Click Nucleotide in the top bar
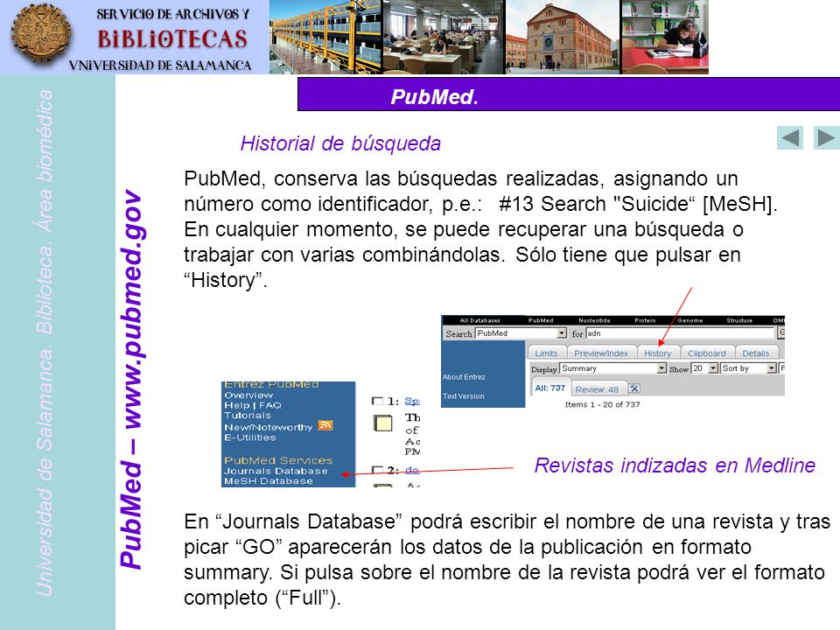Screen dimensions: 840x630 tap(594, 320)
